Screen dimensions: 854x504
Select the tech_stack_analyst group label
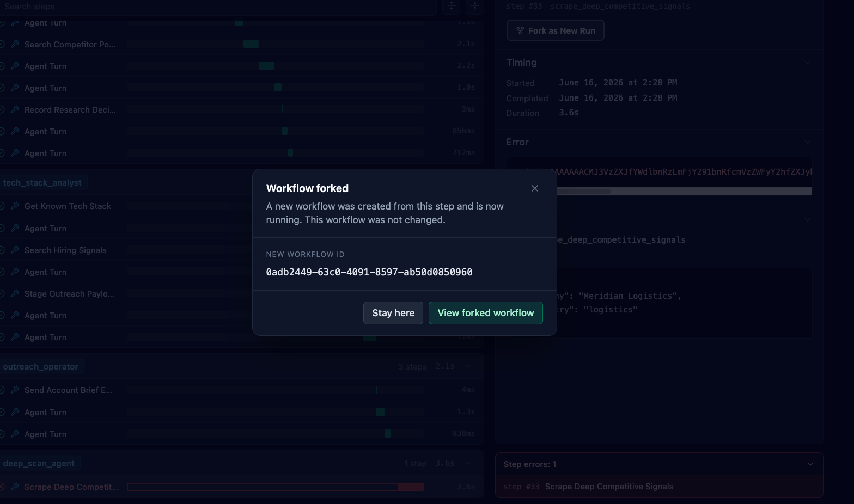[x=42, y=182]
